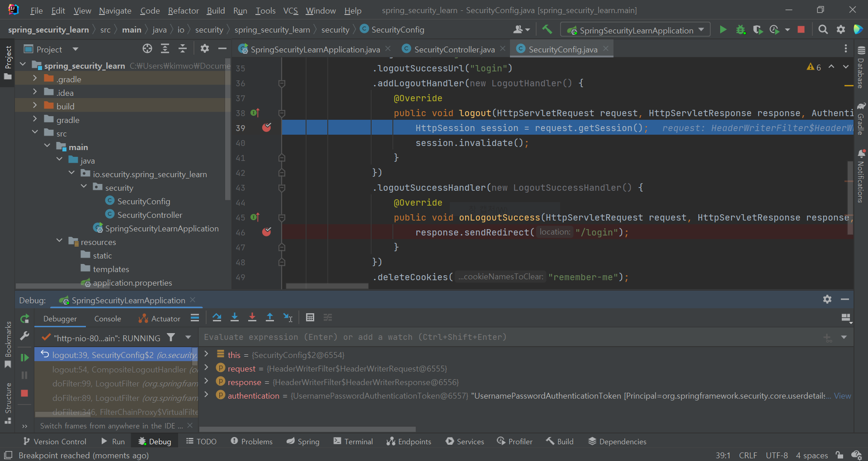Toggle the breakpoint on line 39

[x=267, y=128]
